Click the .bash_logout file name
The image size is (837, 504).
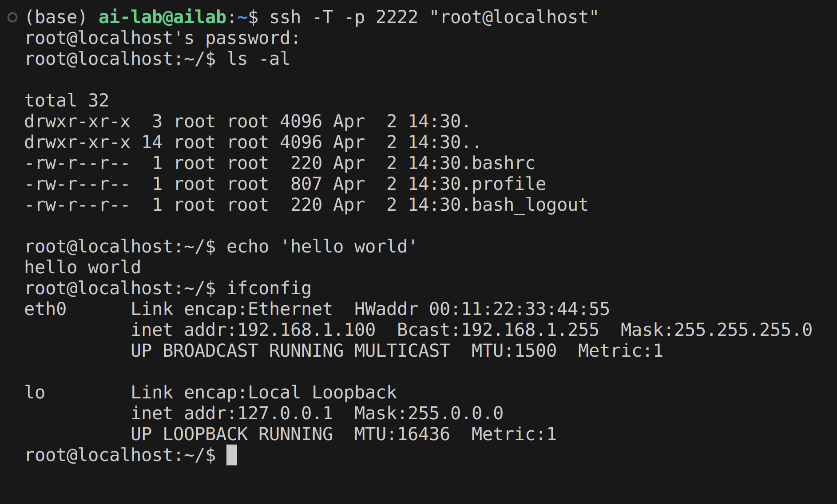tap(525, 205)
